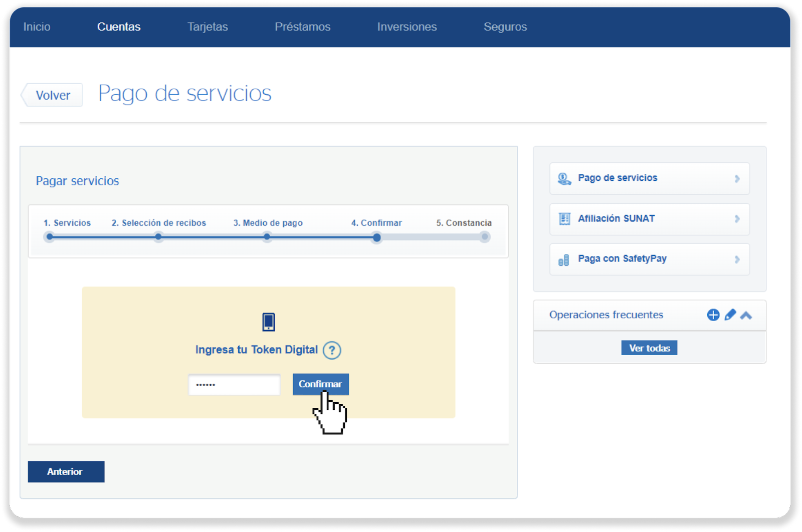Collapse the Operaciones frecuentes panel

pos(746,315)
